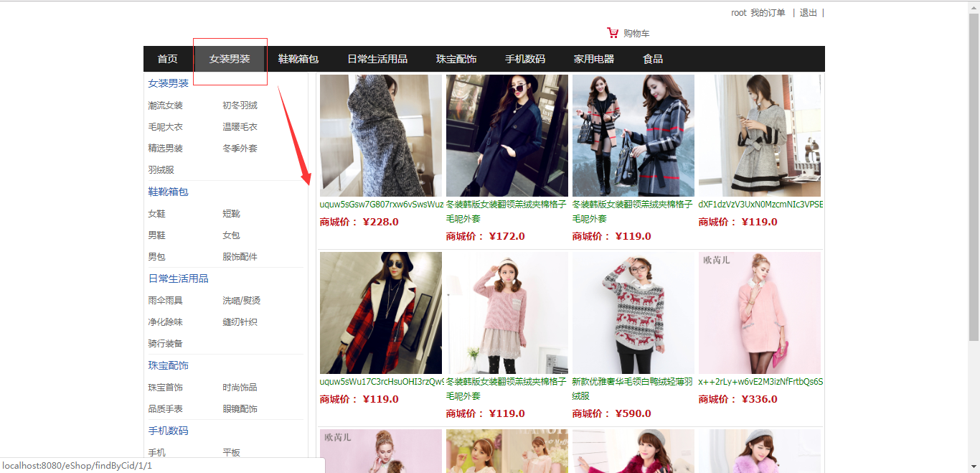Go to the 首页 navigation tab

pyautogui.click(x=168, y=59)
